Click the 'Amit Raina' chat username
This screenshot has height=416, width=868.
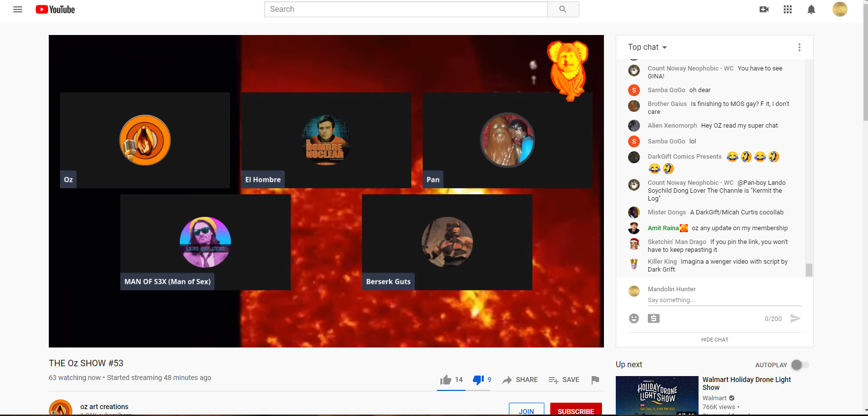[663, 228]
